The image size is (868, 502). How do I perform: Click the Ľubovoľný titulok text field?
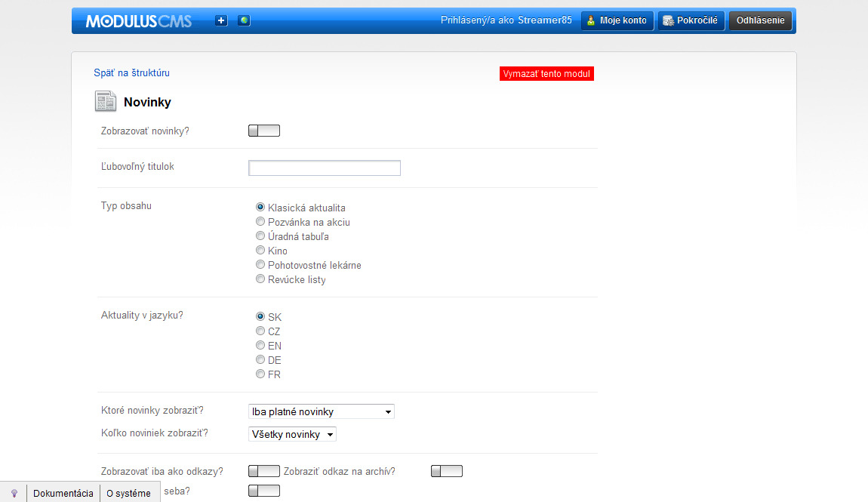click(325, 168)
